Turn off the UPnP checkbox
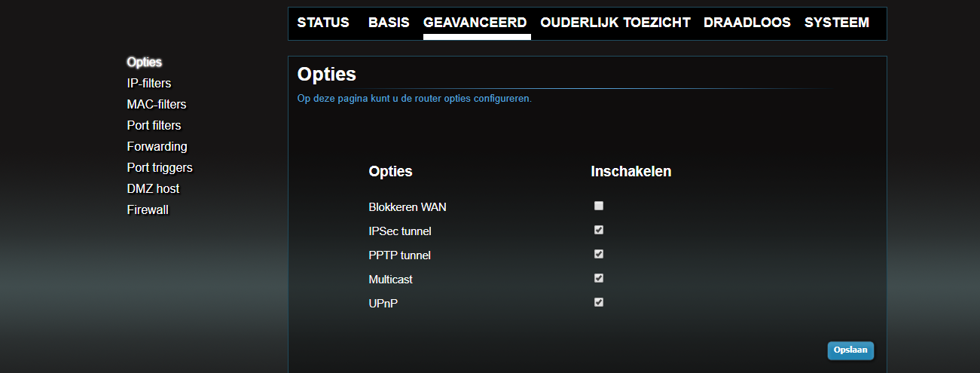Viewport: 980px width, 373px height. point(599,302)
